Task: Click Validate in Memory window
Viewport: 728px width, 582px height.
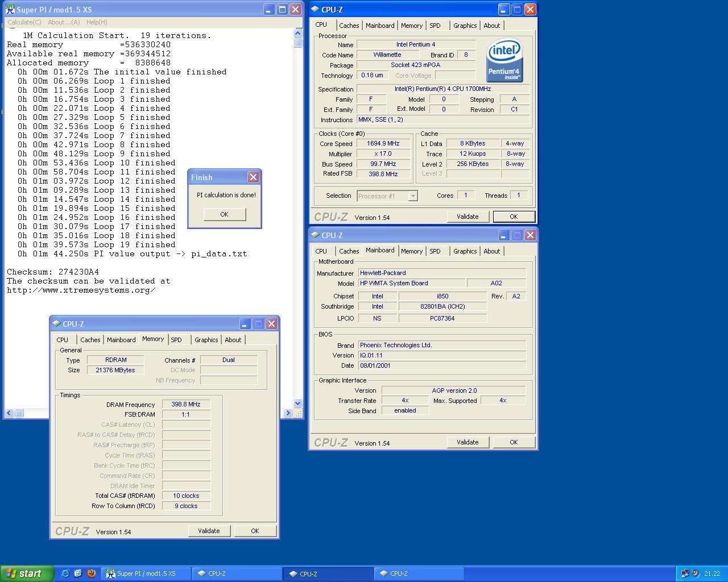Action: [x=209, y=531]
